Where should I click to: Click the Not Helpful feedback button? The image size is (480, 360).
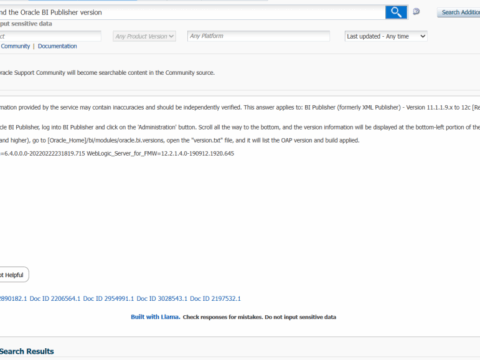pos(13,275)
